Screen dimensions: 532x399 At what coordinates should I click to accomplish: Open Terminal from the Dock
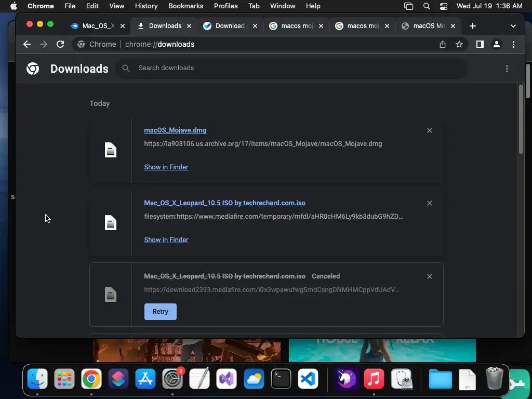281,379
